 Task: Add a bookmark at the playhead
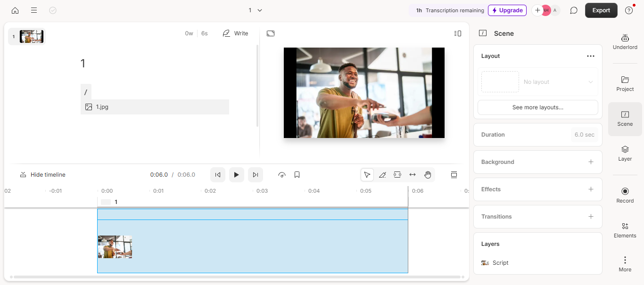[x=297, y=174]
